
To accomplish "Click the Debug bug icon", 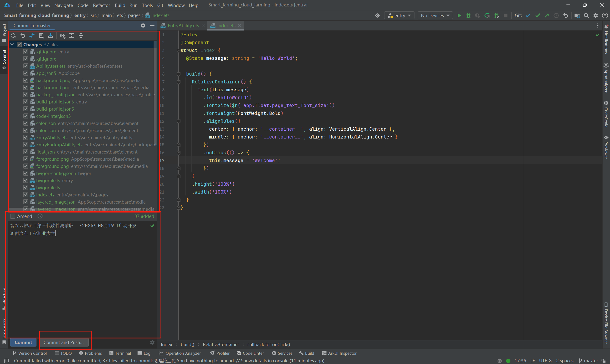I will pos(468,15).
